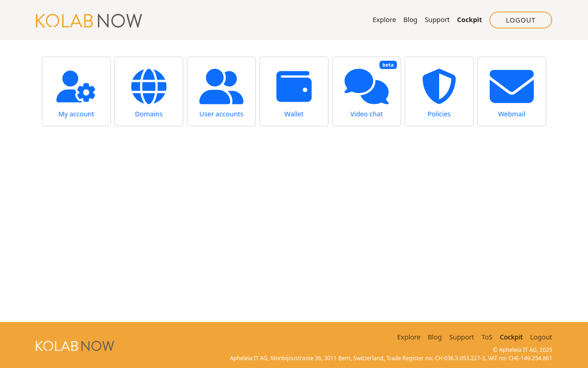Screen dimensions: 588x368
Task: Open Video chat using the speech bubbles icon
Action: coord(366,87)
